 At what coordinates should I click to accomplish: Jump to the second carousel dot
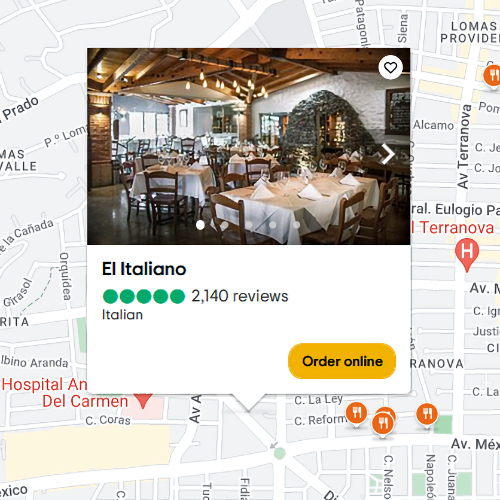pyautogui.click(x=224, y=225)
